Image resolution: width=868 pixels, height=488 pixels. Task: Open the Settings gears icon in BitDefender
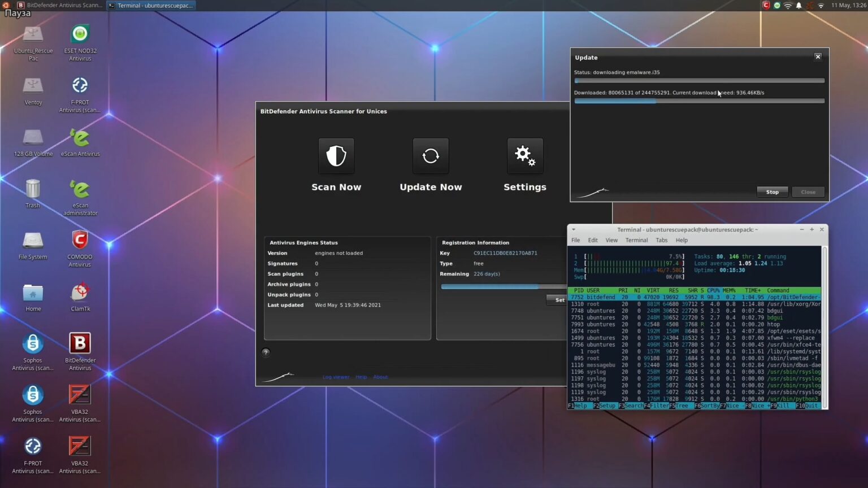click(x=525, y=156)
